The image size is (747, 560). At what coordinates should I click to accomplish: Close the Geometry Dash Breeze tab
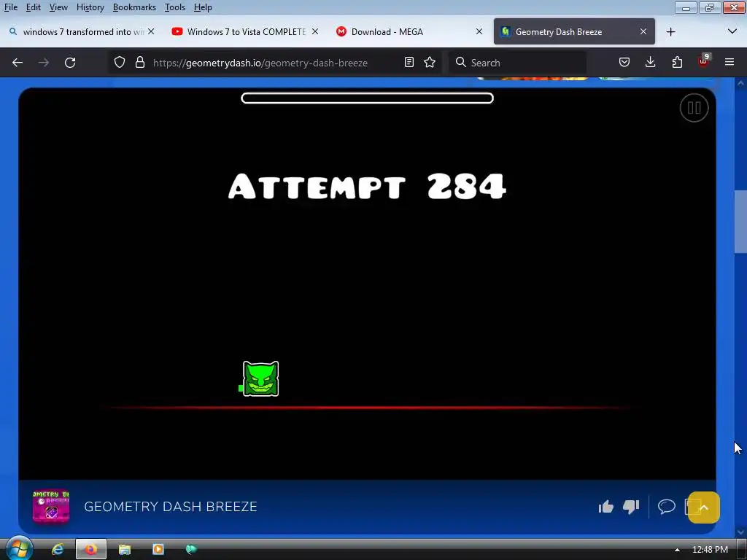643,31
